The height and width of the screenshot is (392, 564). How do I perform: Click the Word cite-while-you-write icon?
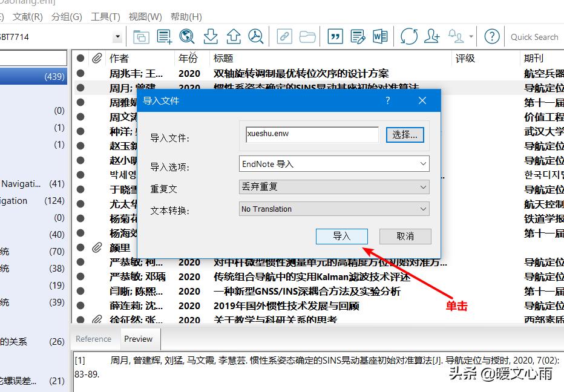coord(379,36)
